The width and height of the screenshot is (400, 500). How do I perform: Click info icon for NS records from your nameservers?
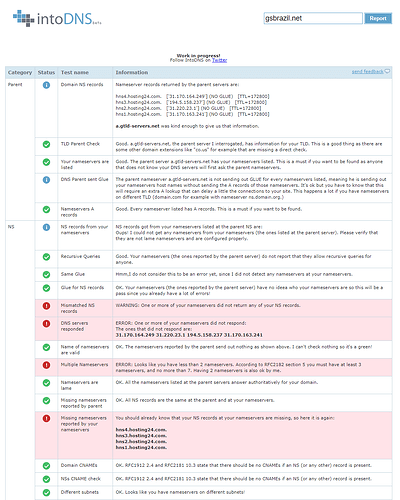pos(46,227)
